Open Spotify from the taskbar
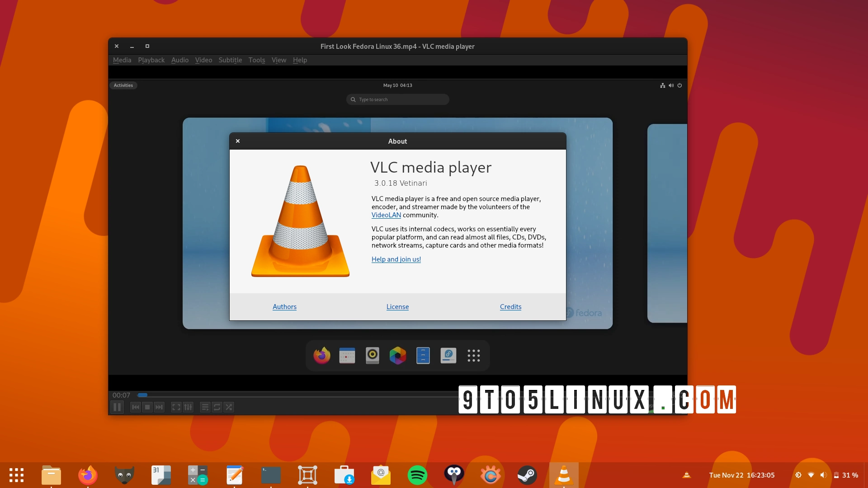The height and width of the screenshot is (488, 868). [417, 475]
